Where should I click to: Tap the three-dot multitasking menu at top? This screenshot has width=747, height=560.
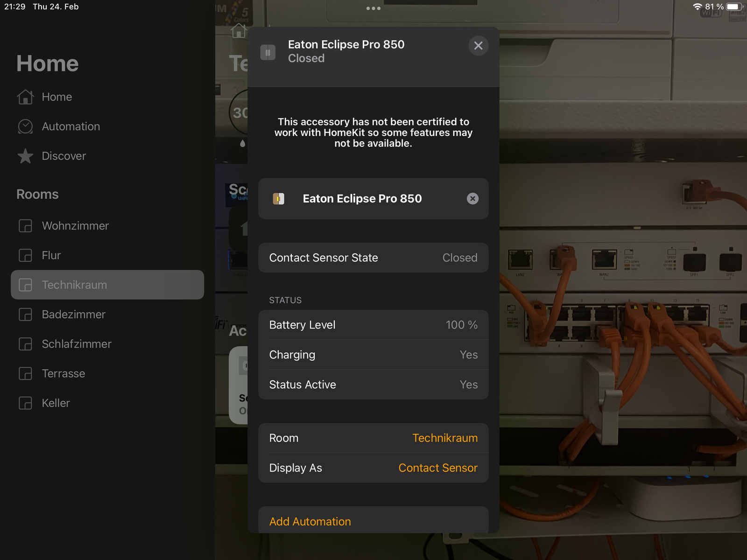coord(373,8)
